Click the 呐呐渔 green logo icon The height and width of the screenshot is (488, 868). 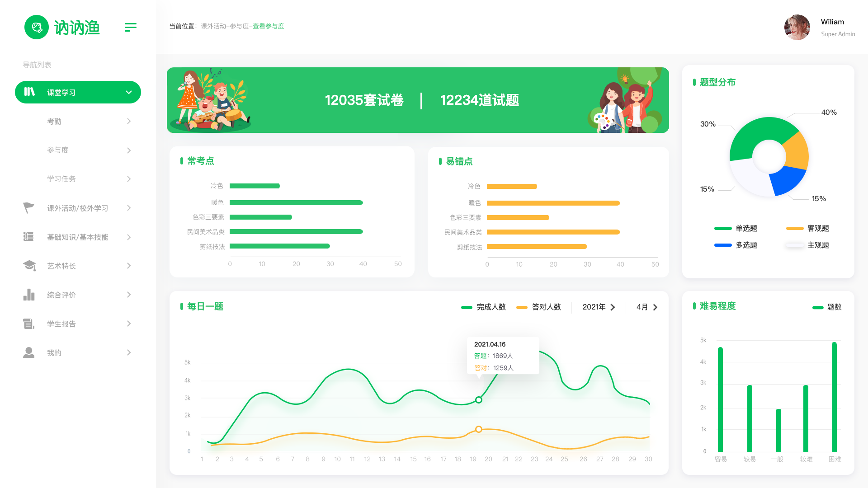point(37,28)
